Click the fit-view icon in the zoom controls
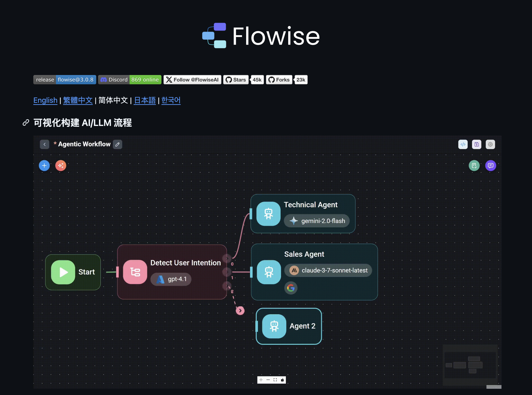Viewport: 532px width, 395px height. pos(275,380)
